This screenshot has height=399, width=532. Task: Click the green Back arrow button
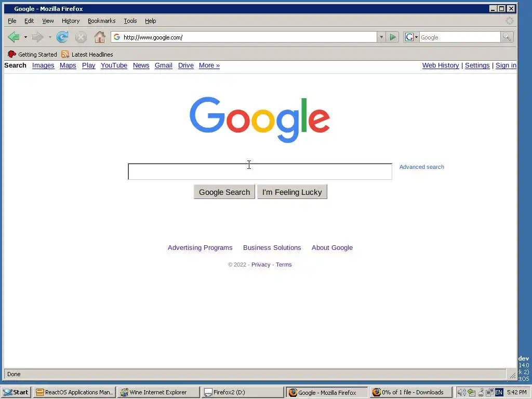pyautogui.click(x=14, y=37)
